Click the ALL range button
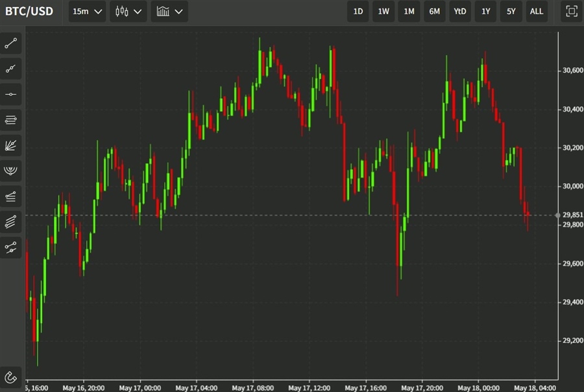Screen dimensions: 584x392 click(537, 12)
